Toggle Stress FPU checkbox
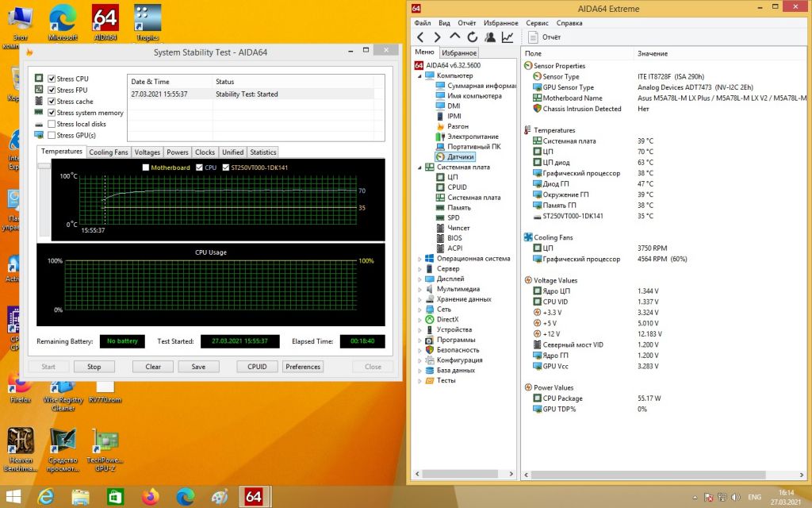The width and height of the screenshot is (812, 508). pyautogui.click(x=52, y=90)
